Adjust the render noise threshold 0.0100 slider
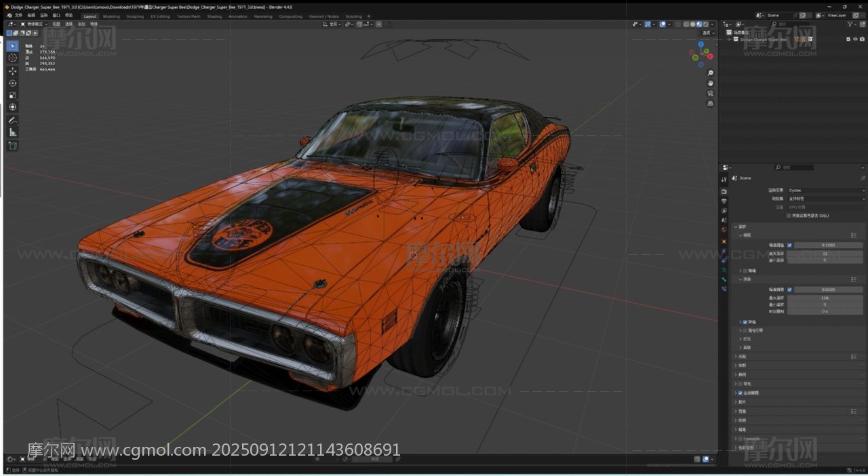 point(828,290)
